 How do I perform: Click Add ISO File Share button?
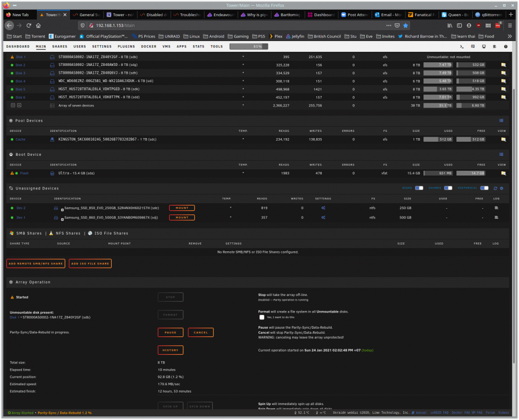click(90, 263)
